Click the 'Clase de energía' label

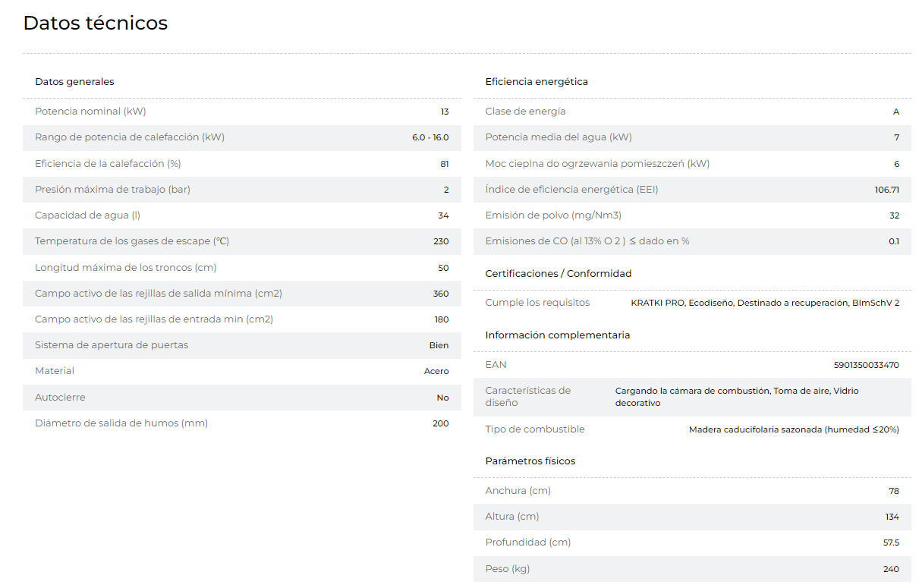525,112
